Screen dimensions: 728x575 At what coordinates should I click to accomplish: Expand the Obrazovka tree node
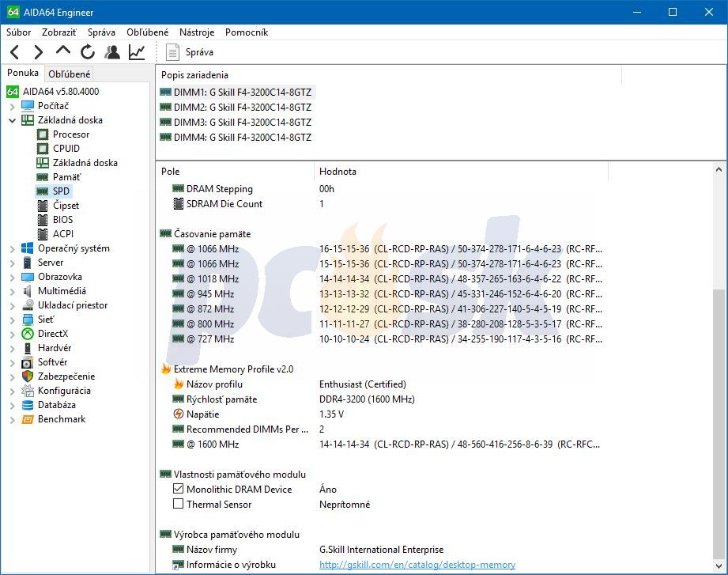pyautogui.click(x=13, y=278)
